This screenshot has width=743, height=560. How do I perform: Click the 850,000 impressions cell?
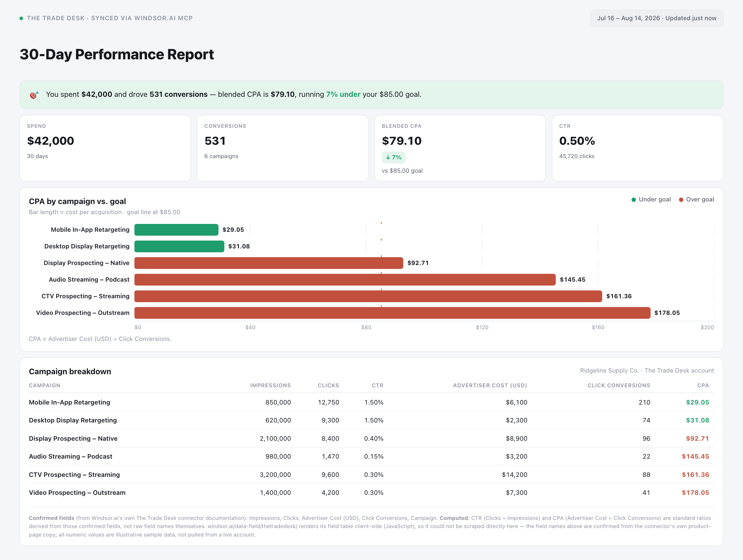(x=278, y=402)
